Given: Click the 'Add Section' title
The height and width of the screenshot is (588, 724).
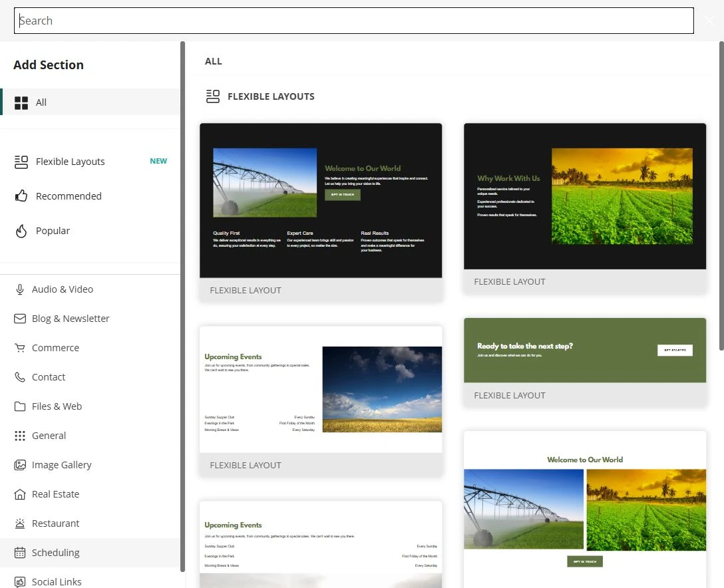Looking at the screenshot, I should [x=49, y=65].
